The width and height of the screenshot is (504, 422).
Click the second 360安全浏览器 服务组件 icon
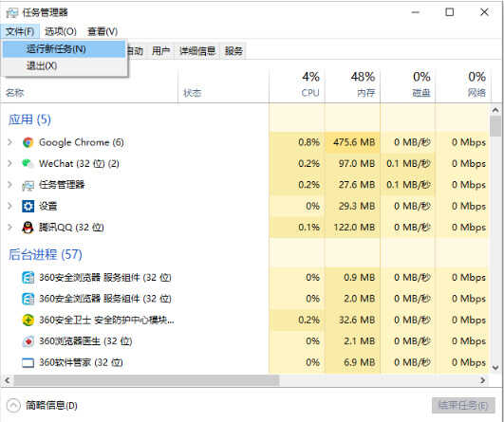pos(28,299)
